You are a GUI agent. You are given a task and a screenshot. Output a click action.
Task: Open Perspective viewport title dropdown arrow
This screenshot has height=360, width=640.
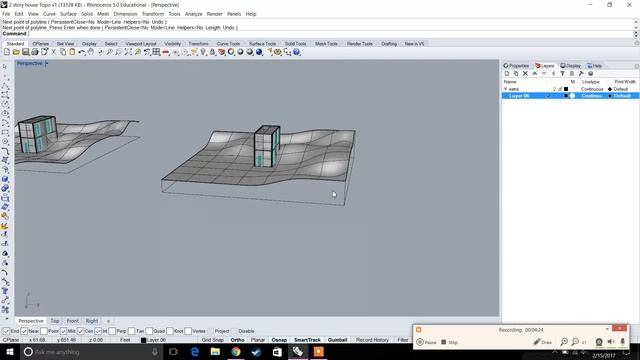(x=47, y=63)
